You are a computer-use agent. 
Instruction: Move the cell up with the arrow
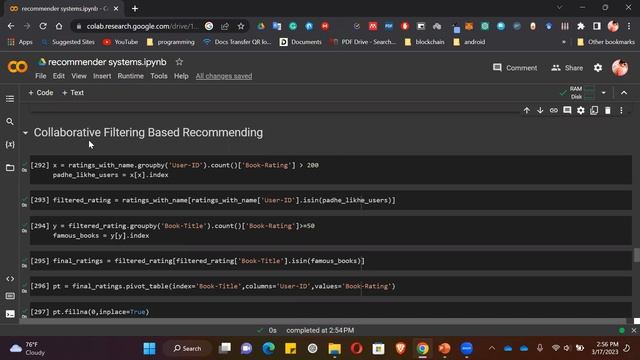[527, 110]
